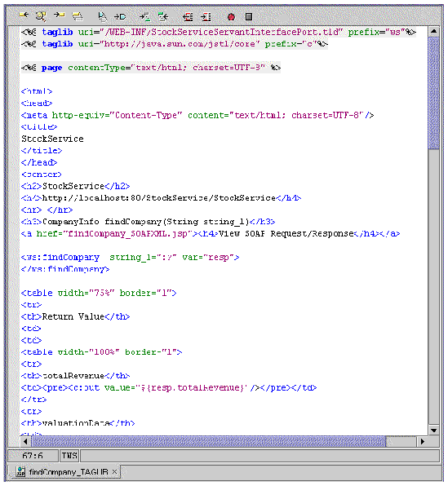Click the horizontal scrollbar right arrow
Screen dimensions: 448x486
click(422, 441)
